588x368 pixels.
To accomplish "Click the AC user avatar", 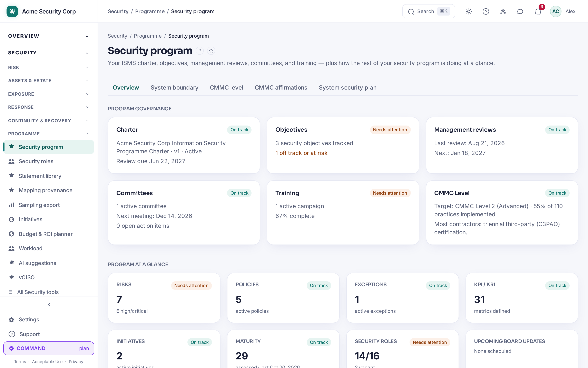I will point(556,11).
